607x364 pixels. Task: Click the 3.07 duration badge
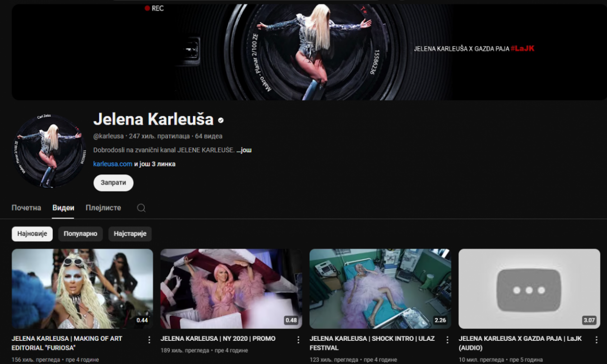[x=589, y=320]
